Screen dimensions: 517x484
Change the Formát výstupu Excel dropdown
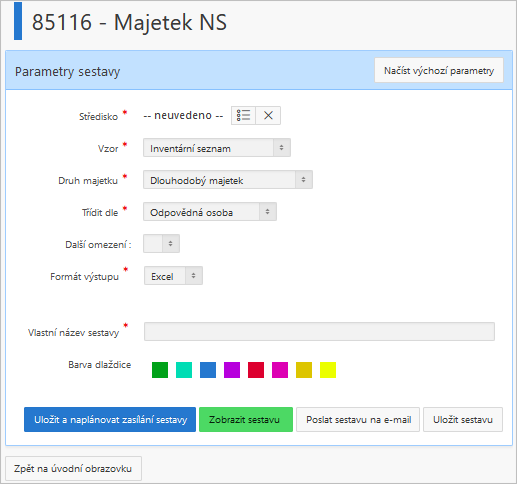pyautogui.click(x=173, y=276)
